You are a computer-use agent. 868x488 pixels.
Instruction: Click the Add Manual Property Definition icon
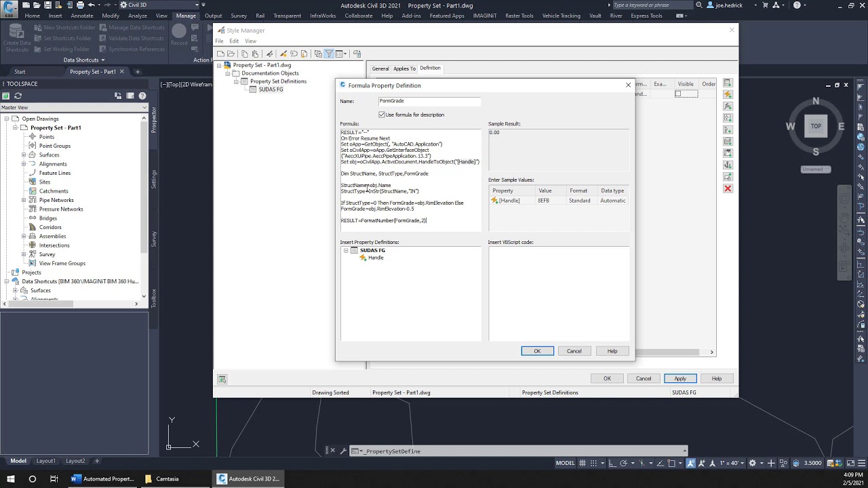pyautogui.click(x=728, y=83)
